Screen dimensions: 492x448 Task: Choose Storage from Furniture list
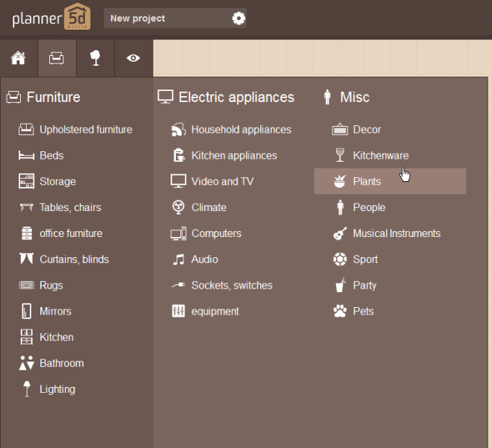pyautogui.click(x=57, y=181)
